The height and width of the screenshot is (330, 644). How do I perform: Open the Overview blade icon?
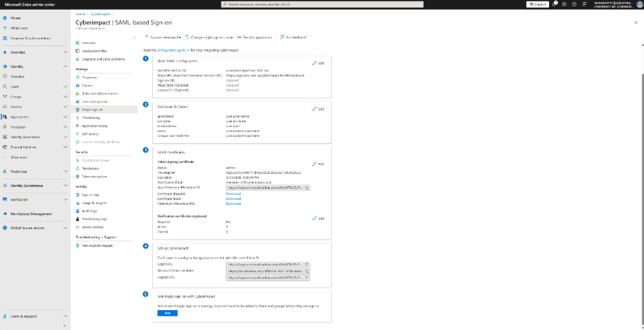pos(77,43)
